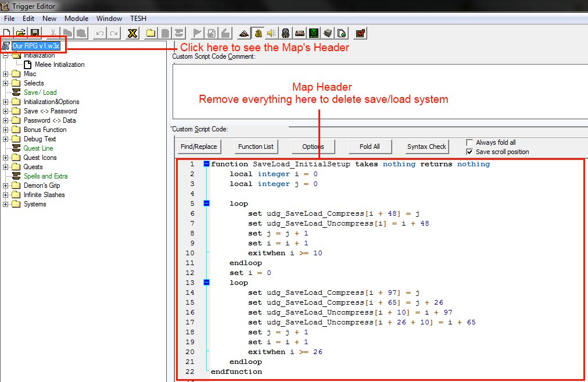Click the endfunction text on line 22

pyautogui.click(x=236, y=372)
